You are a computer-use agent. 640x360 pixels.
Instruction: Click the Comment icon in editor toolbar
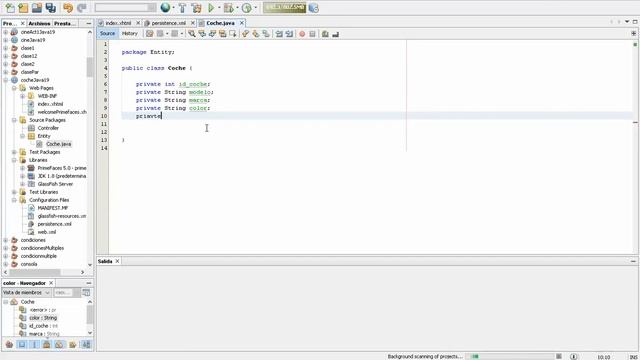(325, 34)
